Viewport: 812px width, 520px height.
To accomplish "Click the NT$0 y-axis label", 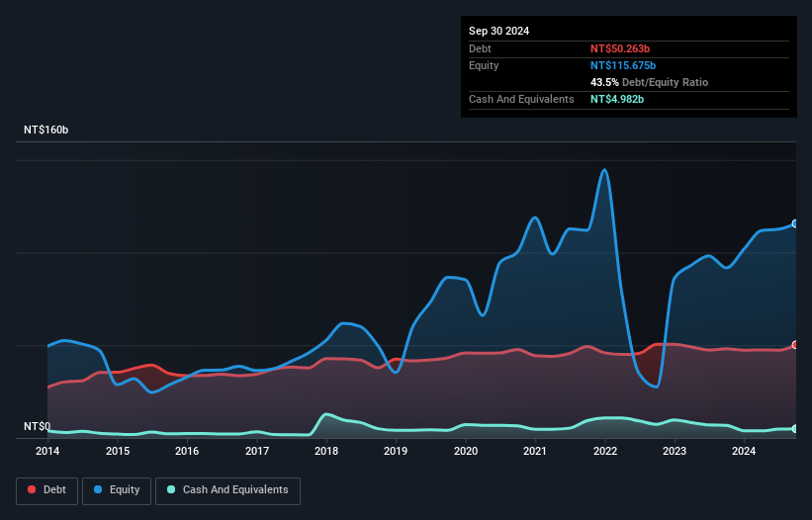I will (38, 426).
